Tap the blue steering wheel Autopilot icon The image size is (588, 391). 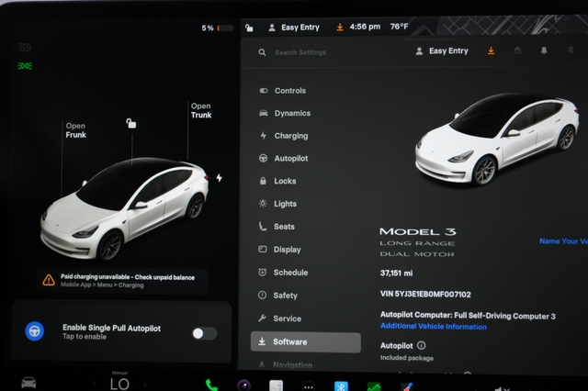[35, 331]
